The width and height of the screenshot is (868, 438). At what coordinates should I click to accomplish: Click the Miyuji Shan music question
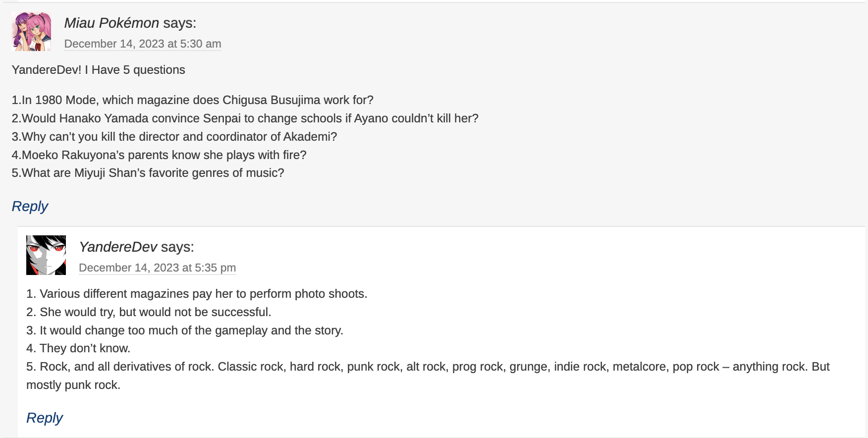pyautogui.click(x=148, y=173)
